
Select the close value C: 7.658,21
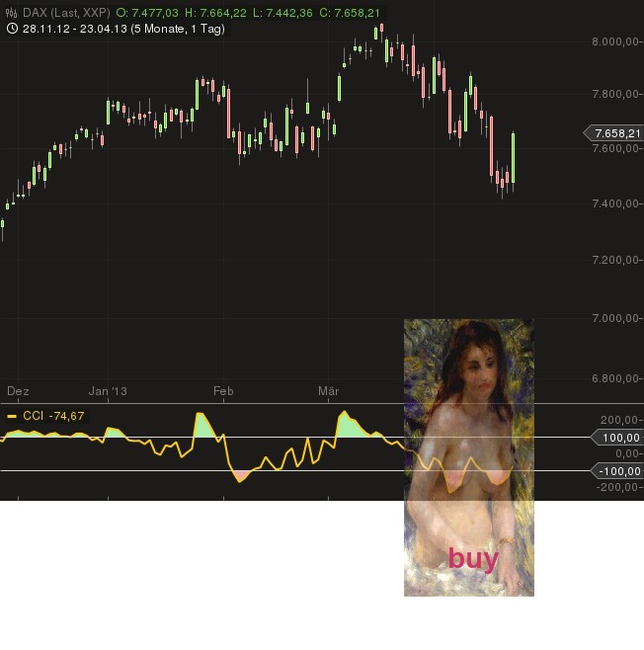click(350, 13)
